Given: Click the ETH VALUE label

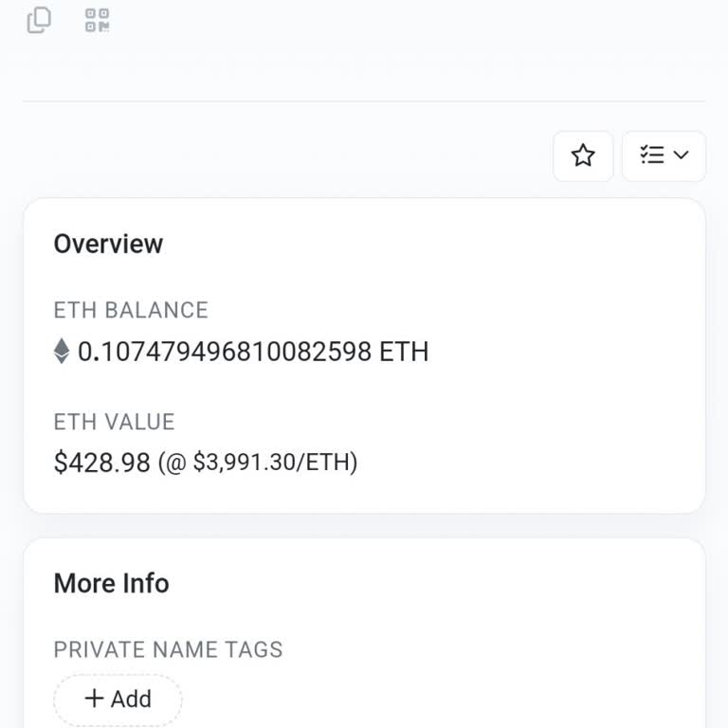Looking at the screenshot, I should [114, 422].
